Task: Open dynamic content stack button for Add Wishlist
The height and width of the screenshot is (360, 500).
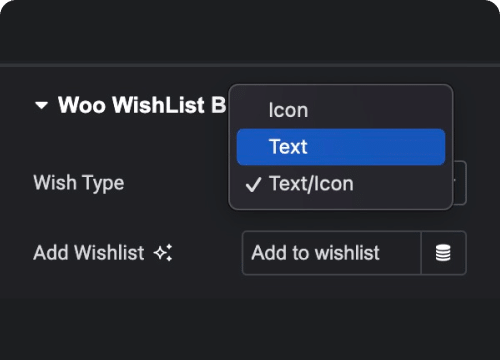Action: pyautogui.click(x=443, y=253)
